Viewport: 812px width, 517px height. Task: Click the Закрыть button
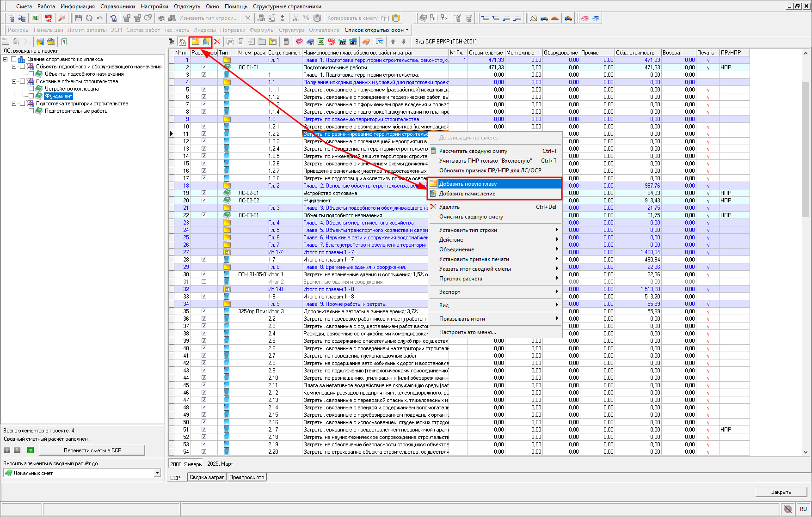click(x=781, y=492)
